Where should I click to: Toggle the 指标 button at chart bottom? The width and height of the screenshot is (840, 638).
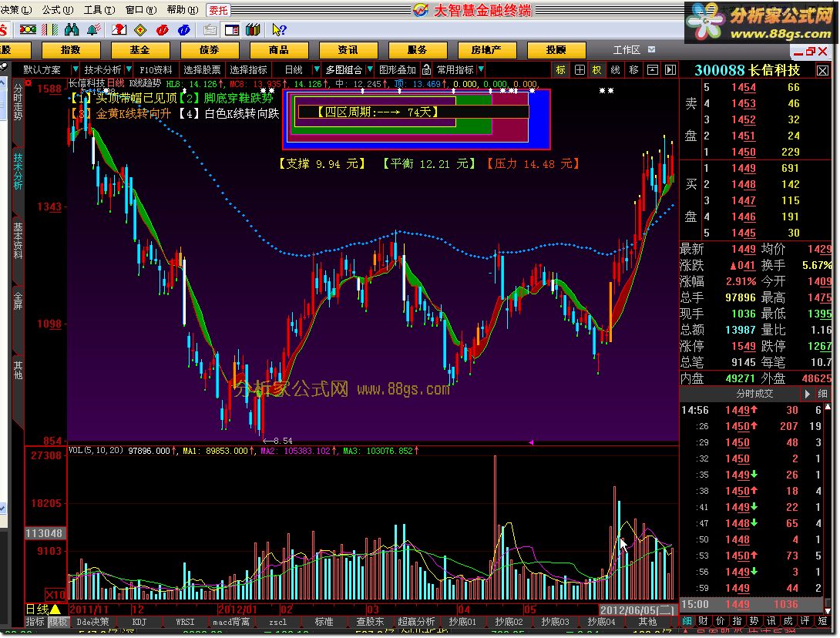35,621
